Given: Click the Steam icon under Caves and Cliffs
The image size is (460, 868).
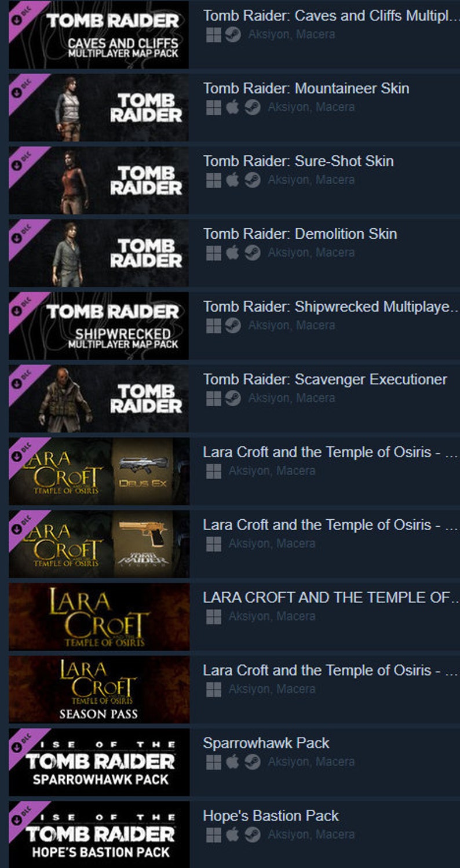Looking at the screenshot, I should point(233,35).
